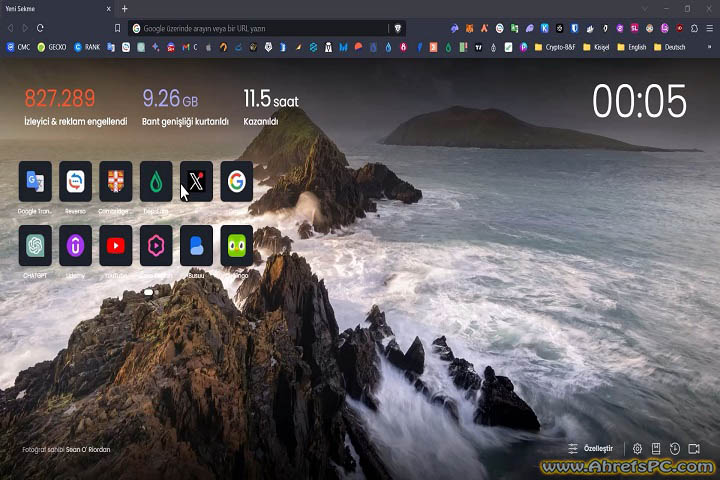Select the Yeni Sekme tab
Screen dimensions: 720x480
(x=57, y=9)
